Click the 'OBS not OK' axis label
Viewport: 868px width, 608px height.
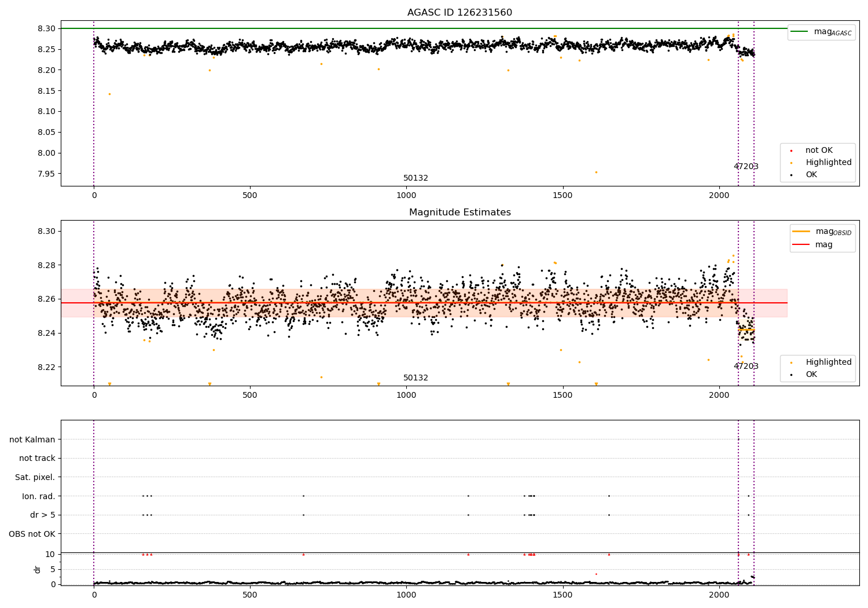pyautogui.click(x=32, y=534)
